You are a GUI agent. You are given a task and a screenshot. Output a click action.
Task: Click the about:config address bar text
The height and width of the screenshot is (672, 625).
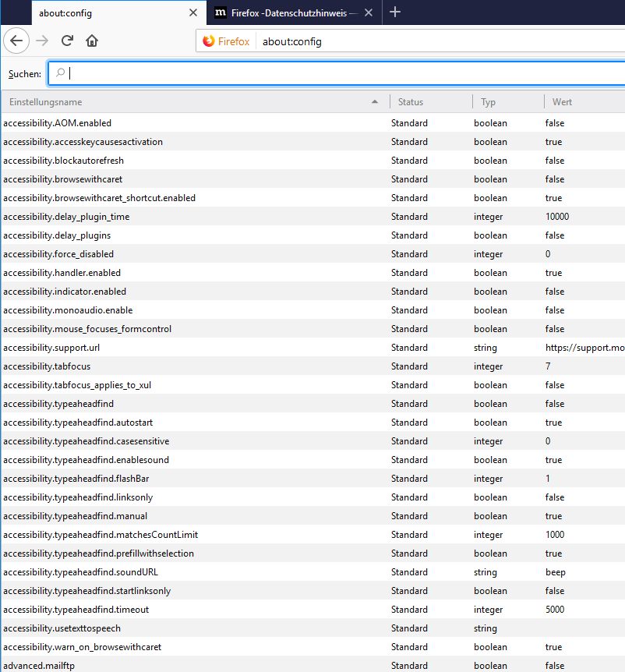292,41
